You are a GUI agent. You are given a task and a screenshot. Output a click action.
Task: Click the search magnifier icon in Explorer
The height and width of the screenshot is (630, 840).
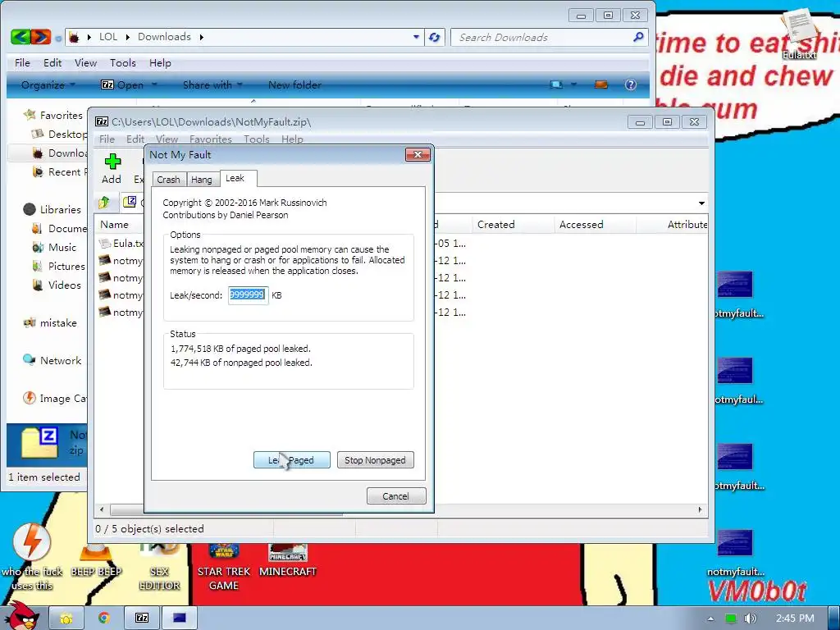pyautogui.click(x=638, y=37)
